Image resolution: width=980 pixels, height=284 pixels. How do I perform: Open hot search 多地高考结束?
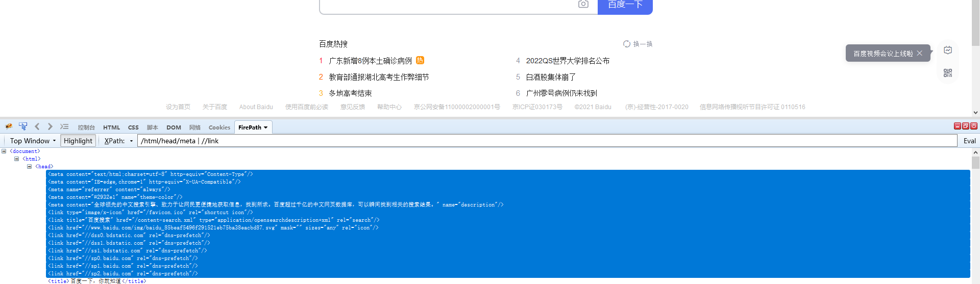tap(351, 93)
